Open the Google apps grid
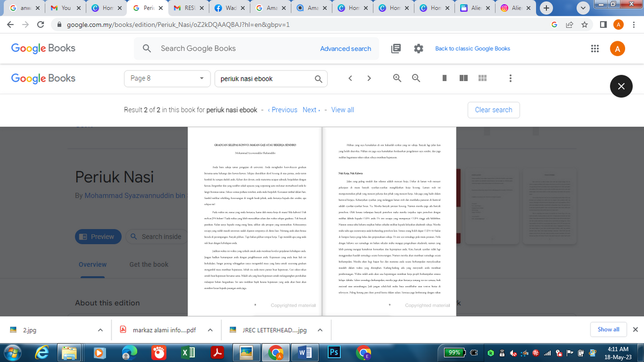The image size is (644, 362). tap(595, 49)
